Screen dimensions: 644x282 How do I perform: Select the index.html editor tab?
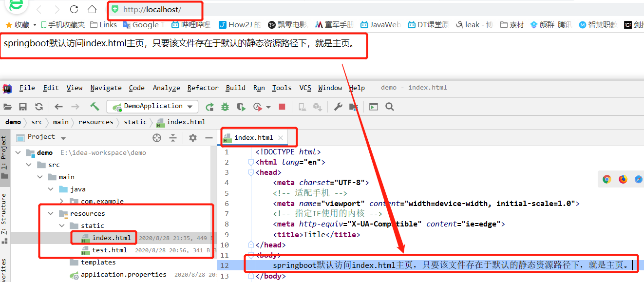[x=253, y=138]
